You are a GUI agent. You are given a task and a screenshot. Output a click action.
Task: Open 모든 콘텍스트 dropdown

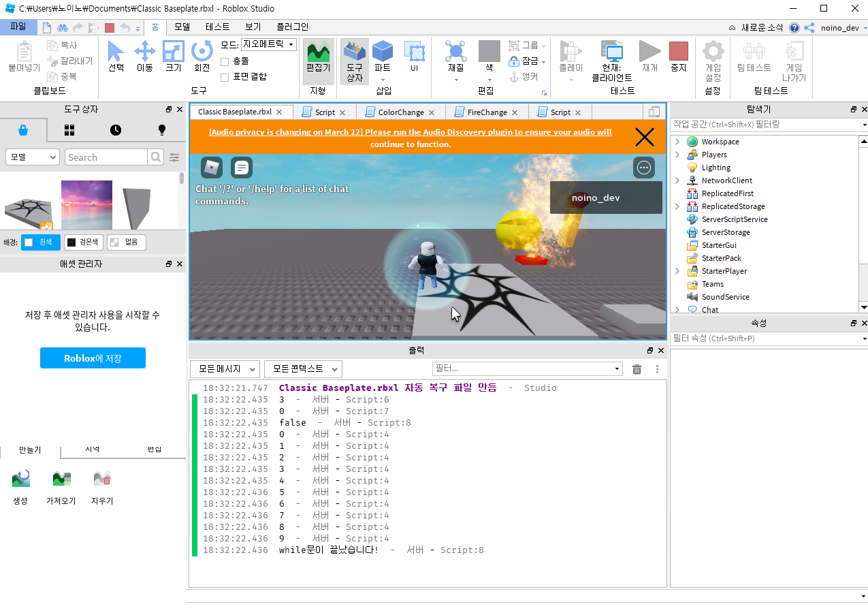(x=303, y=369)
